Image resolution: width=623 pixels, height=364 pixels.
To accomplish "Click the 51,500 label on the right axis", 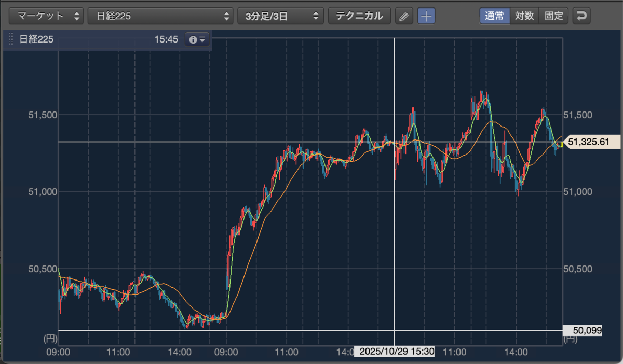I will [577, 115].
